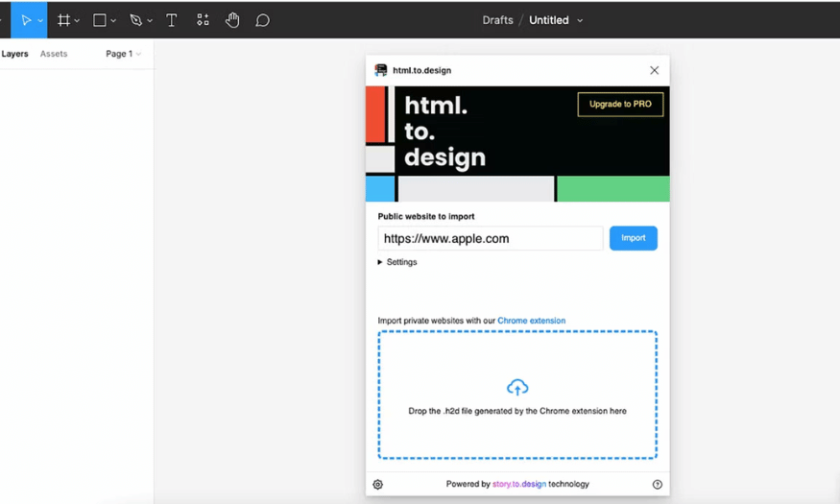
Task: Click the html.to.design plugin logo icon
Action: click(381, 70)
